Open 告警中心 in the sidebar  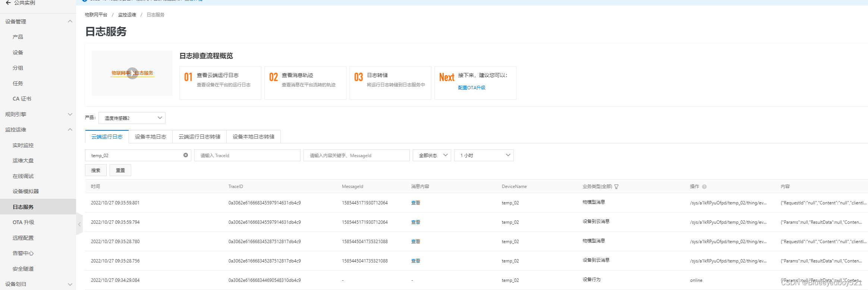(23, 253)
